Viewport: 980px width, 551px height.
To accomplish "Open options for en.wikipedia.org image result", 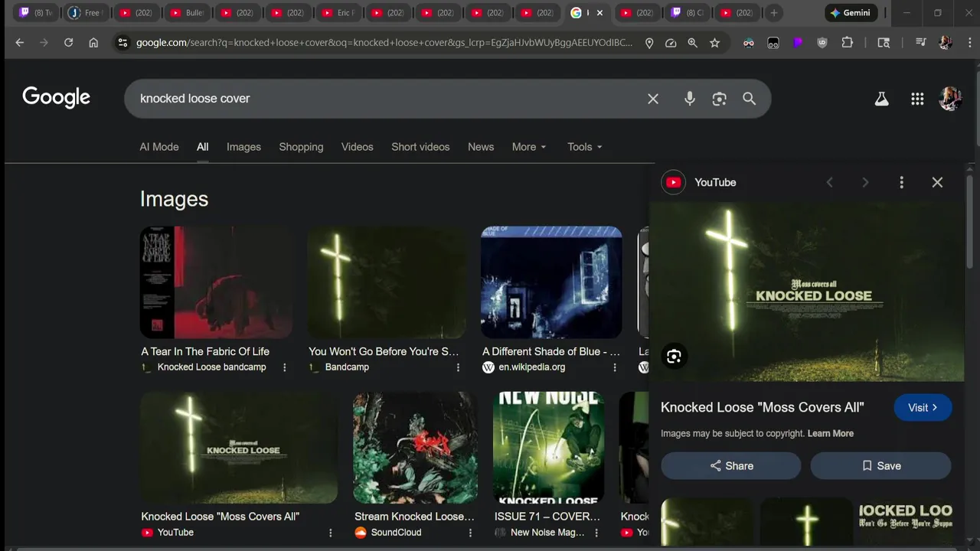I will coord(615,367).
